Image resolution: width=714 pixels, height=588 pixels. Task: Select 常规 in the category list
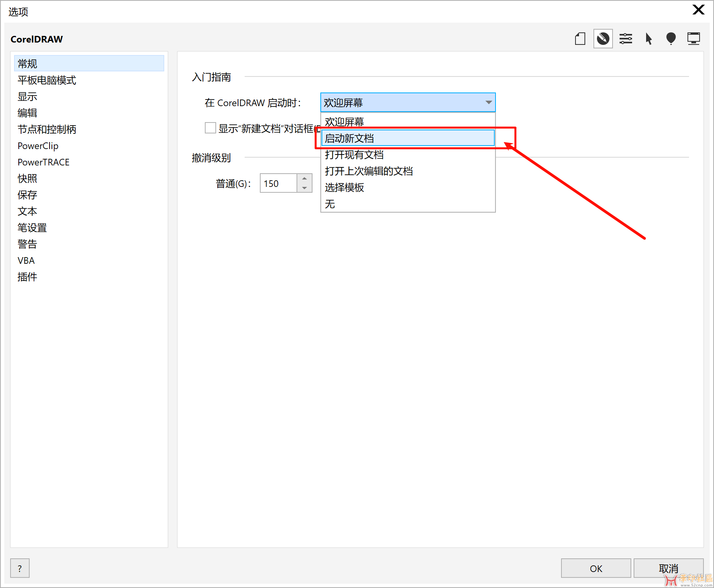coord(89,63)
